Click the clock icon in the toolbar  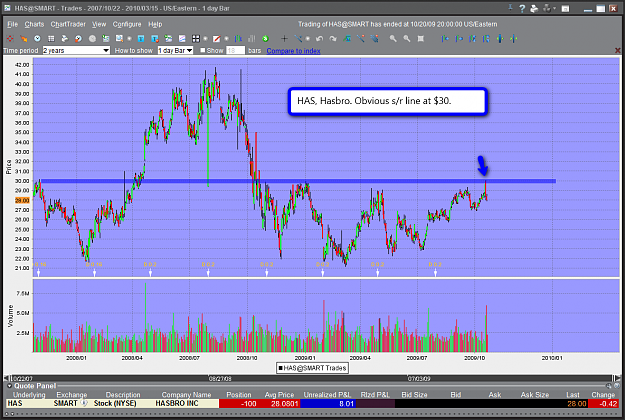pyautogui.click(x=37, y=39)
